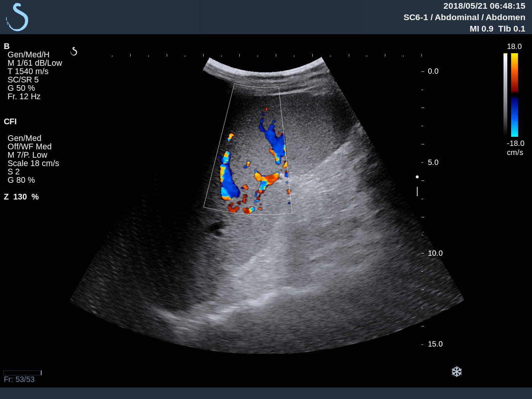Toggle the S 2 smoothing setting
Image resolution: width=532 pixels, height=399 pixels.
(14, 171)
